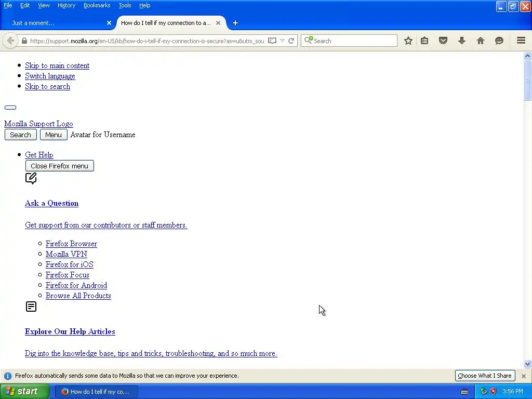Click the padlock site identity icon
Screen dimensions: 532x399
24,41
